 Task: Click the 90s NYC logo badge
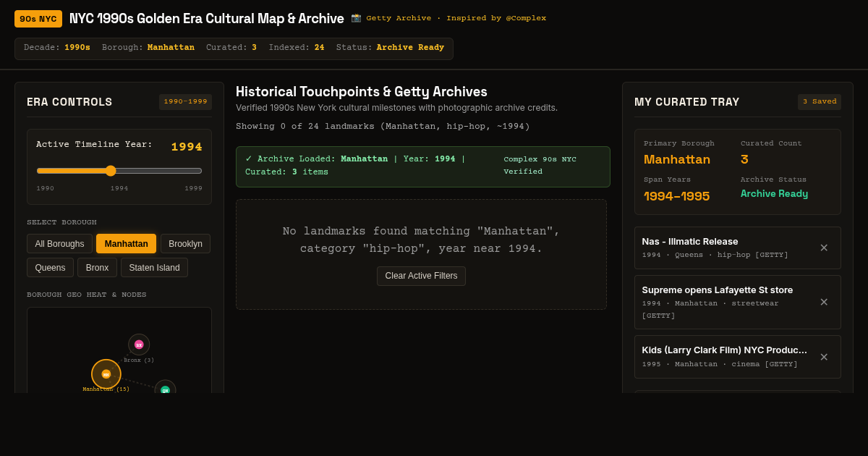[38, 19]
